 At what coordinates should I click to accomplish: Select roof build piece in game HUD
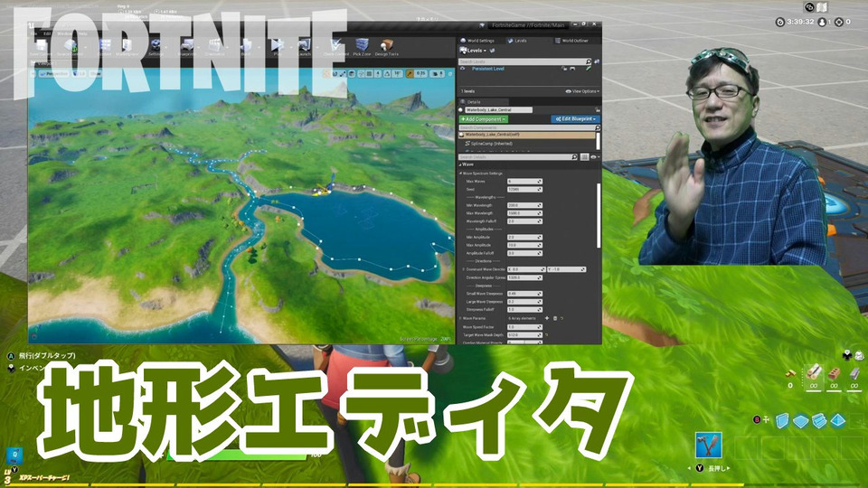(838, 421)
